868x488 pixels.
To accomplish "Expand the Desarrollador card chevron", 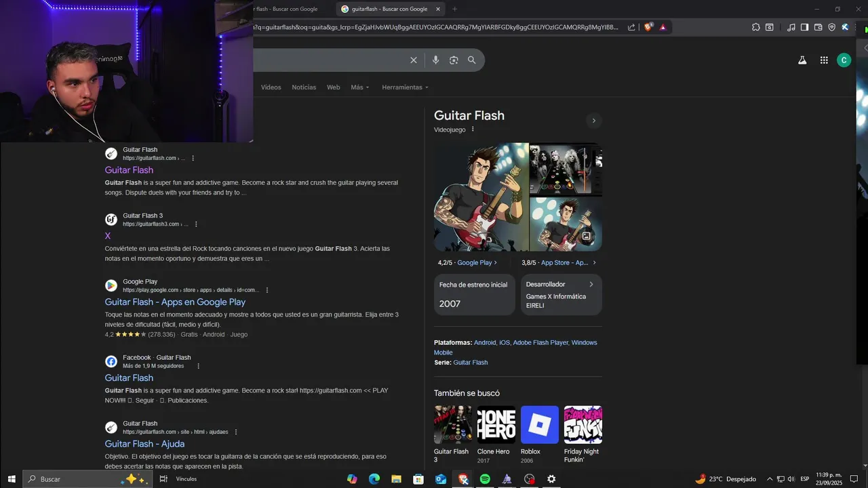I will 591,284.
